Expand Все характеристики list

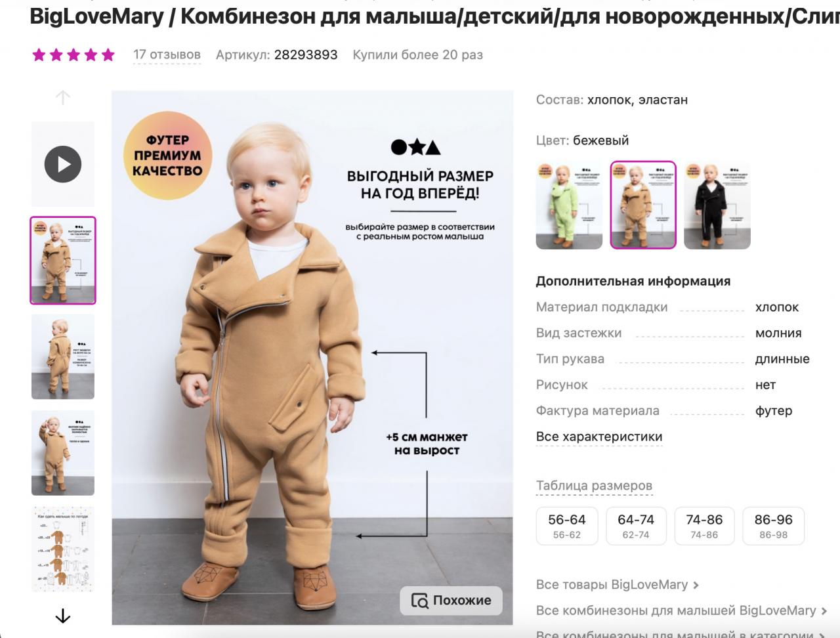tap(599, 437)
